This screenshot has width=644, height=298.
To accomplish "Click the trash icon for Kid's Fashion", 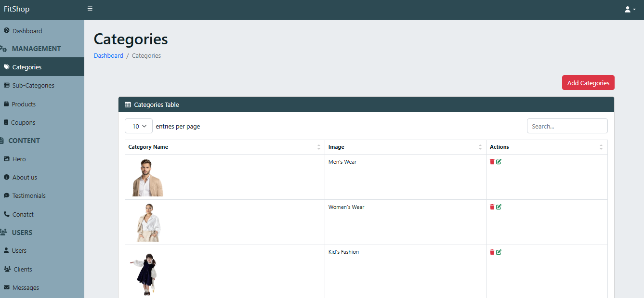I will pos(492,252).
